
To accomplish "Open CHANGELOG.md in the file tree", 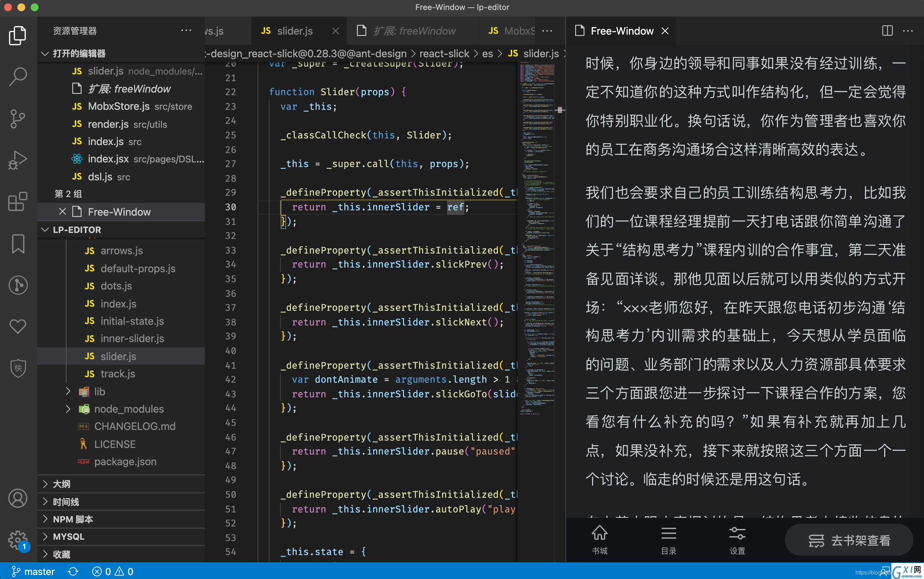I will tap(121, 426).
